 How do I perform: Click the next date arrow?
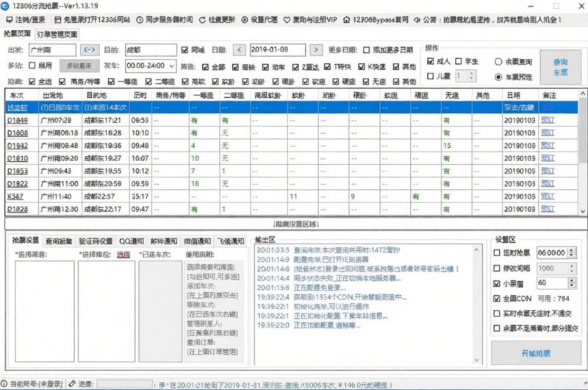pos(316,49)
